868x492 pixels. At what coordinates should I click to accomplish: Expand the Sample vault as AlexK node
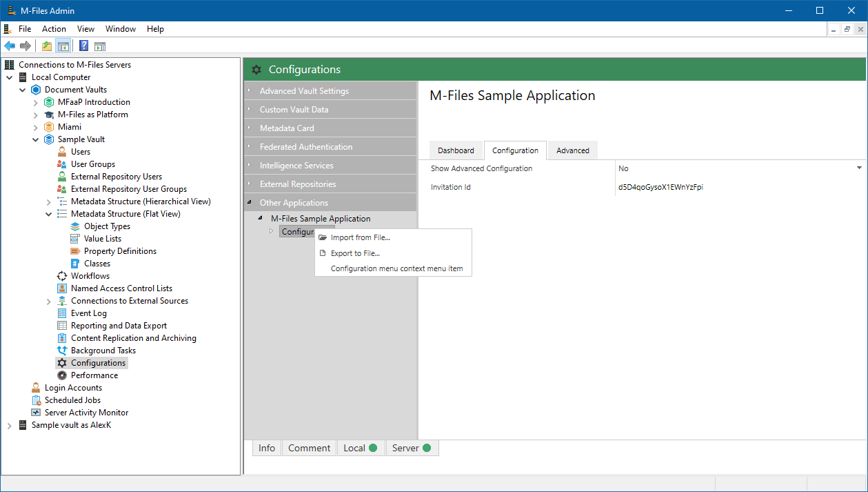[10, 425]
